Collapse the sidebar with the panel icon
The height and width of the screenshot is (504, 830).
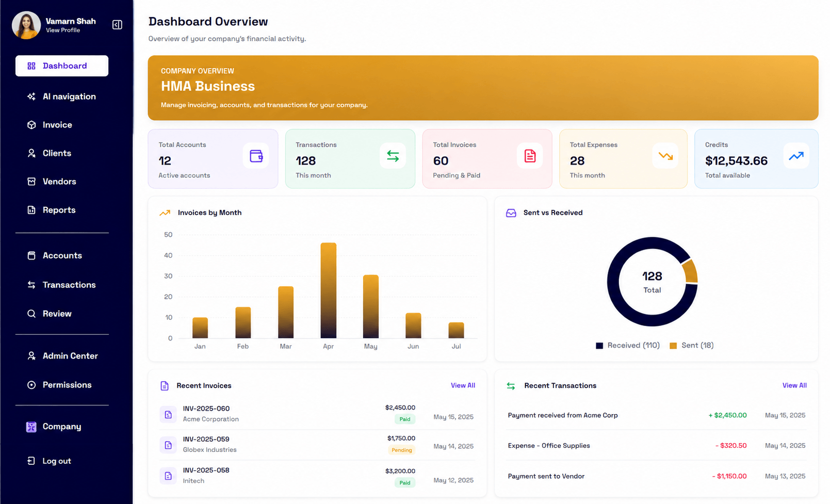(117, 25)
